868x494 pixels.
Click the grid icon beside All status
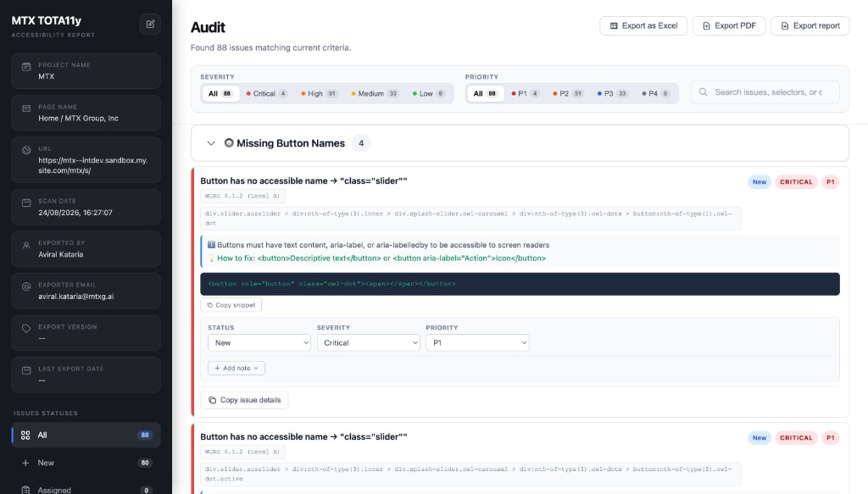[25, 436]
